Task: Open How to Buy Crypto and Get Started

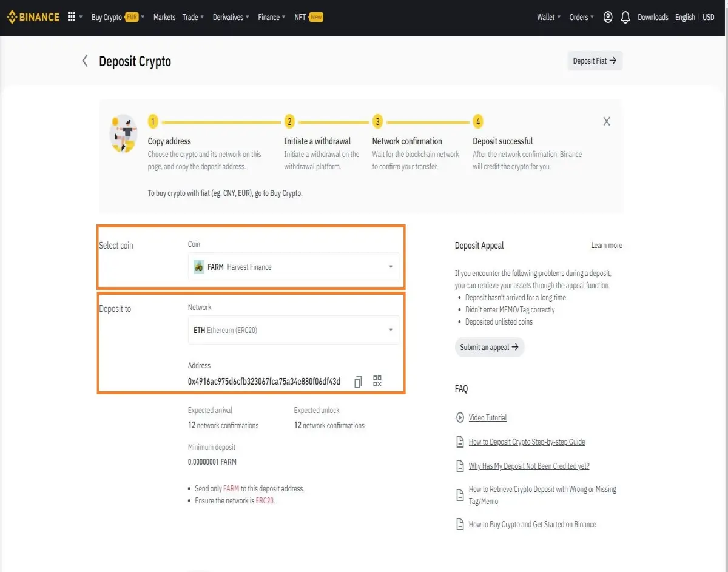Action: [x=532, y=524]
